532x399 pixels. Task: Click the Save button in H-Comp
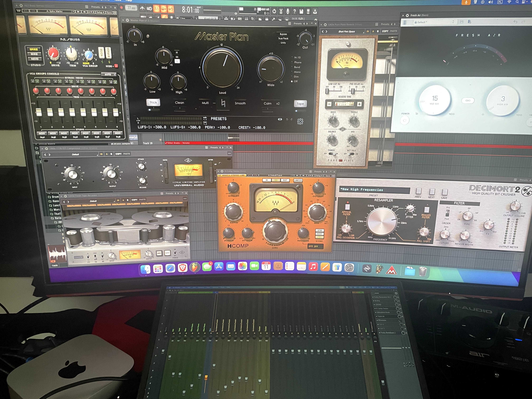tap(328, 176)
